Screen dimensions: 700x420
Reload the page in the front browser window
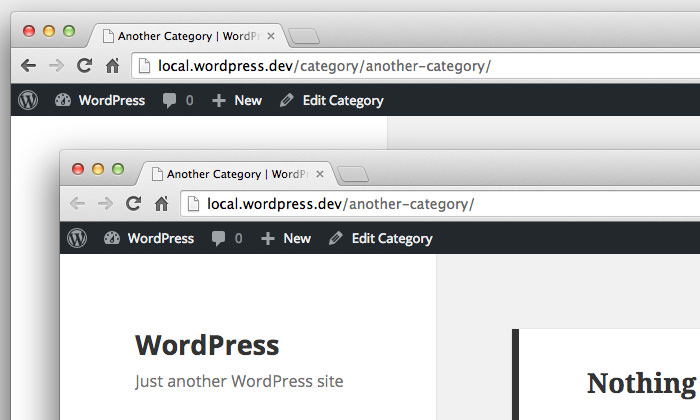[x=133, y=204]
